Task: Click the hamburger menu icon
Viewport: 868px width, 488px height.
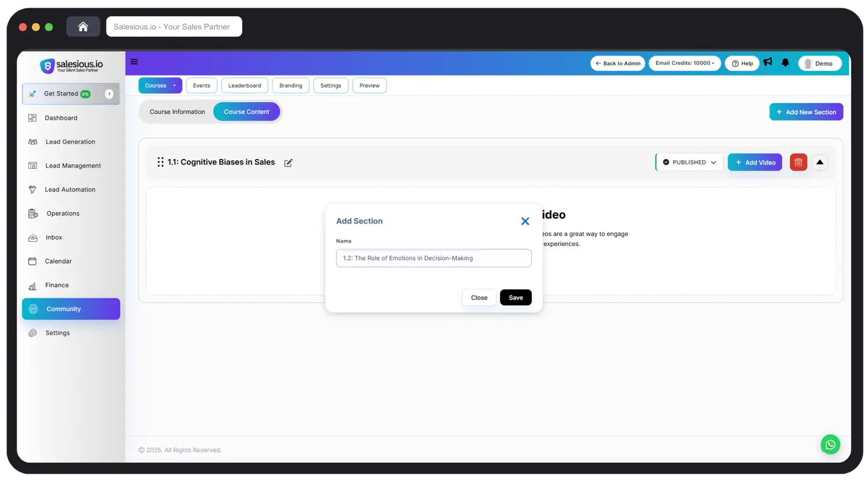Action: coord(134,62)
